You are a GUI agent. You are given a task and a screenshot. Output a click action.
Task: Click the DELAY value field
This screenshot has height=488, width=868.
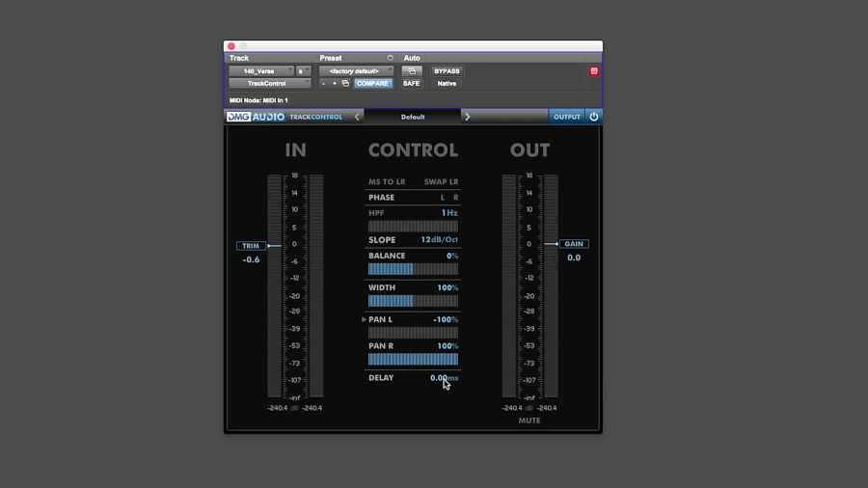pyautogui.click(x=444, y=378)
